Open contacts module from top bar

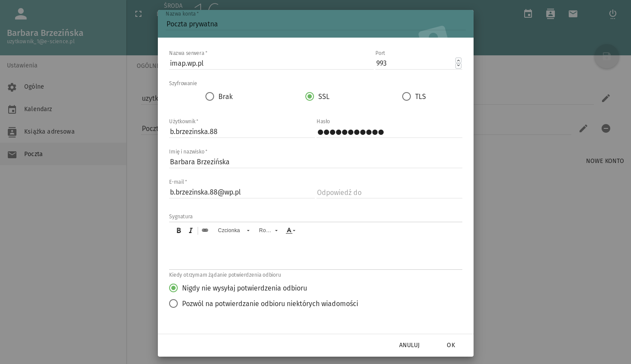551,14
